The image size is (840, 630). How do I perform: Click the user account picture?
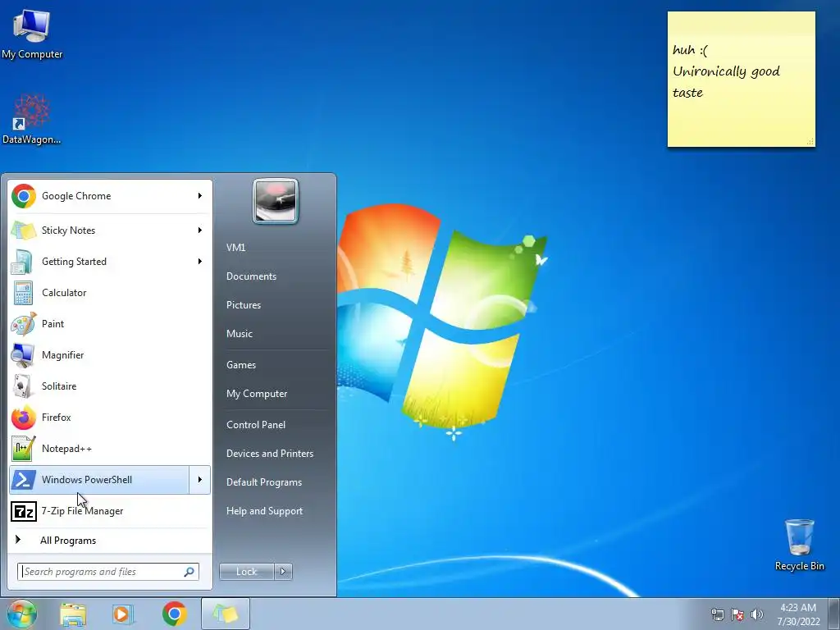[x=276, y=201]
